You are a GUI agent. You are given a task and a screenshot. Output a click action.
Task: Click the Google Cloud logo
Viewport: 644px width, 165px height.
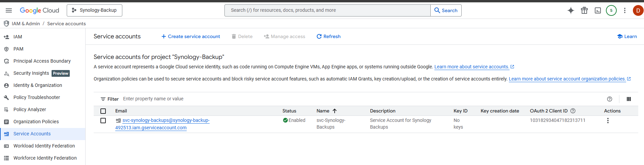click(39, 10)
